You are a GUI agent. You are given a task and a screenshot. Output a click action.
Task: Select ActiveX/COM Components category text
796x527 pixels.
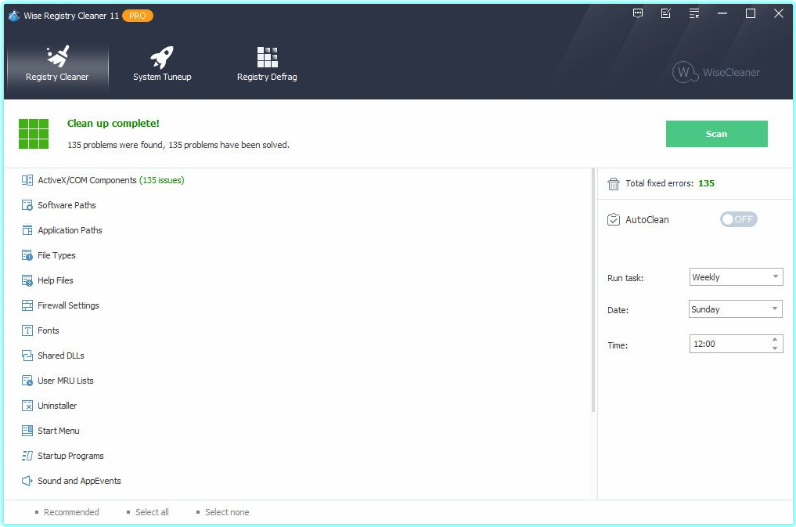point(87,180)
